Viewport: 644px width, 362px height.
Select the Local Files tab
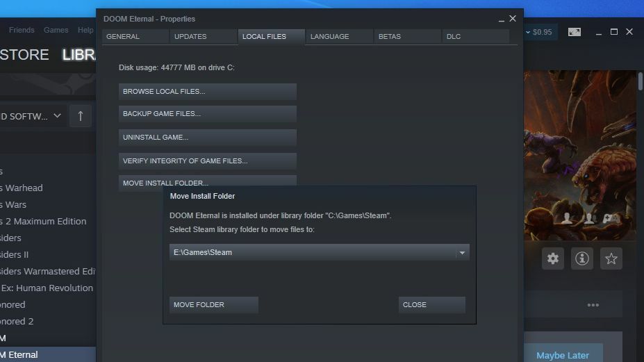(x=272, y=37)
